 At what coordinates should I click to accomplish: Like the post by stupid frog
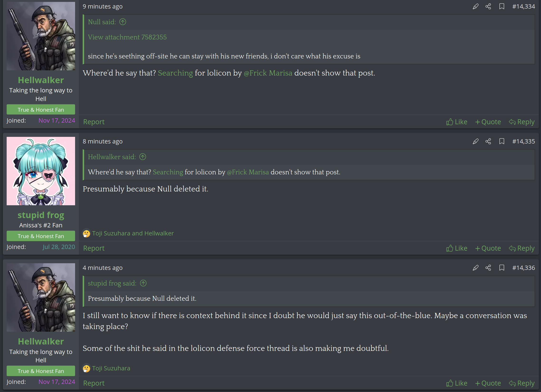pyautogui.click(x=457, y=248)
